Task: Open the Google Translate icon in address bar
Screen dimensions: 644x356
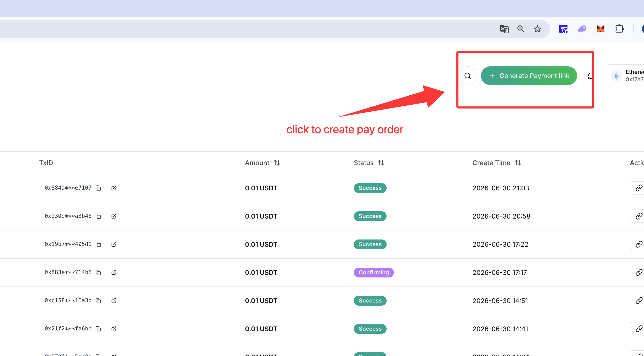Action: pos(504,29)
